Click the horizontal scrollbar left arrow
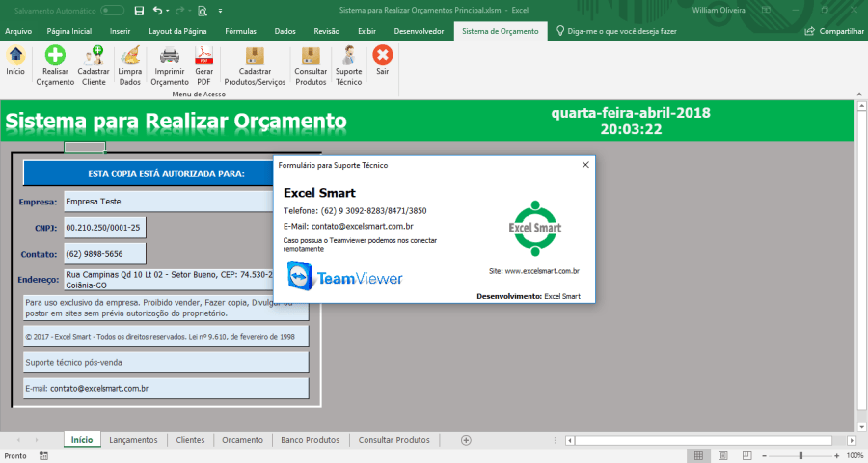Image resolution: width=868 pixels, height=463 pixels. pos(569,440)
